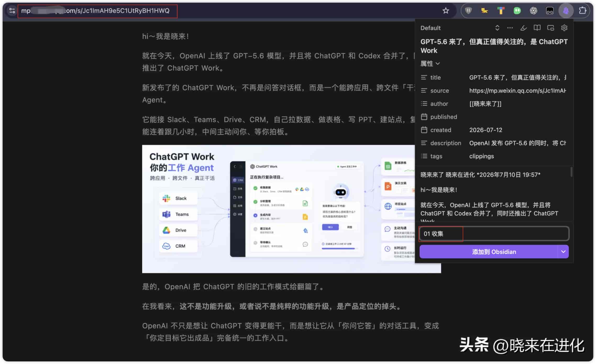The image size is (596, 364).
Task: Open the ChatGPT extension icon
Action: pos(533,11)
